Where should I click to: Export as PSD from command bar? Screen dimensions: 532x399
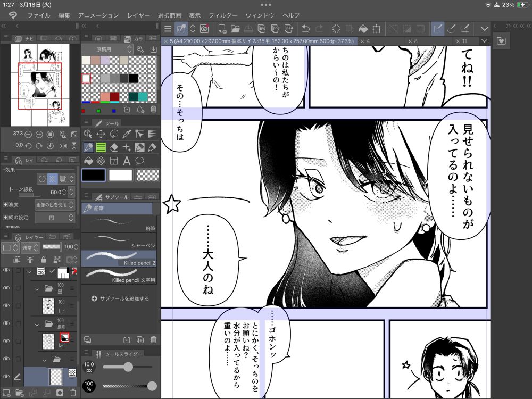(x=289, y=29)
